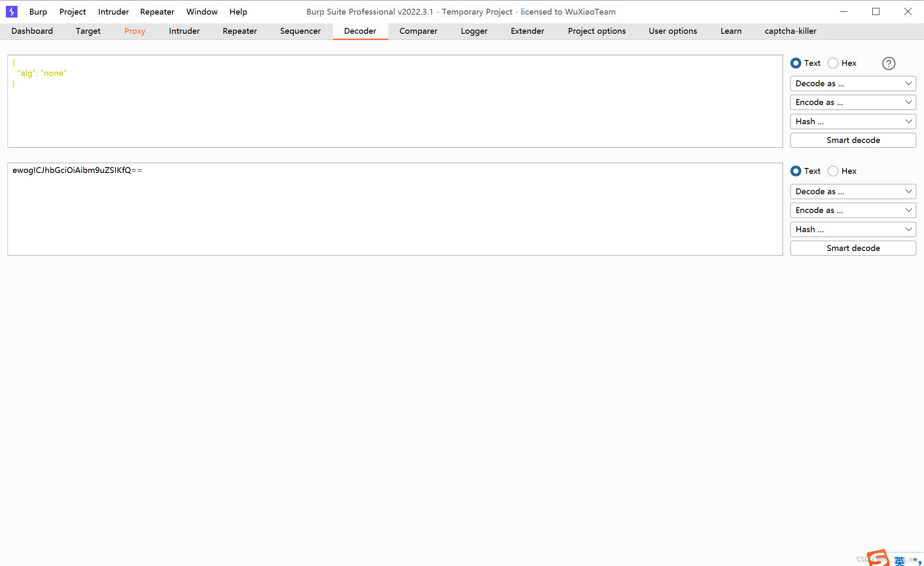The image size is (924, 566).
Task: Open the bottom panel's Decode as dropdown
Action: tap(853, 191)
